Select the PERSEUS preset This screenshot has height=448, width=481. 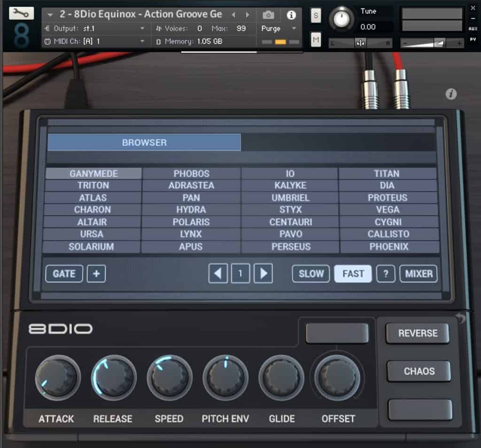tap(291, 247)
